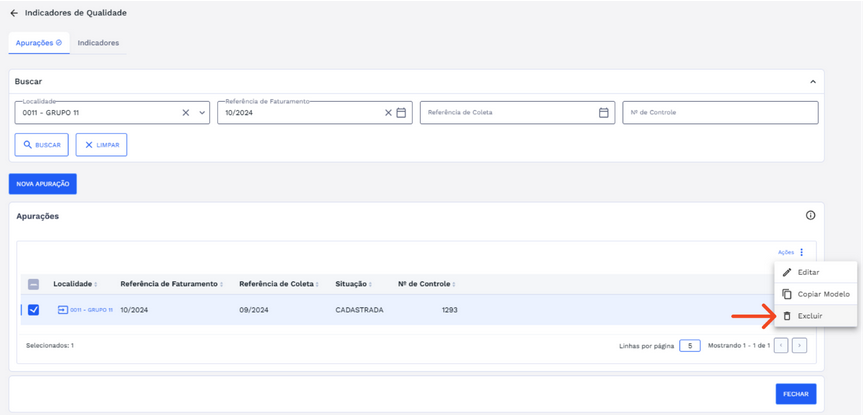Clear the Localidade field with X icon
Viewport: 868px width, 415px height.
[186, 113]
